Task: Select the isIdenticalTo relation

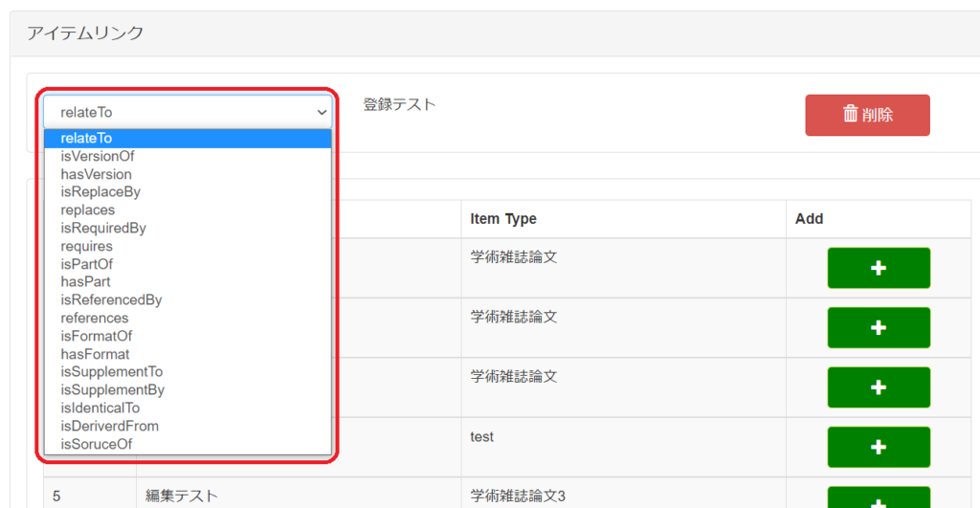Action: (x=100, y=408)
